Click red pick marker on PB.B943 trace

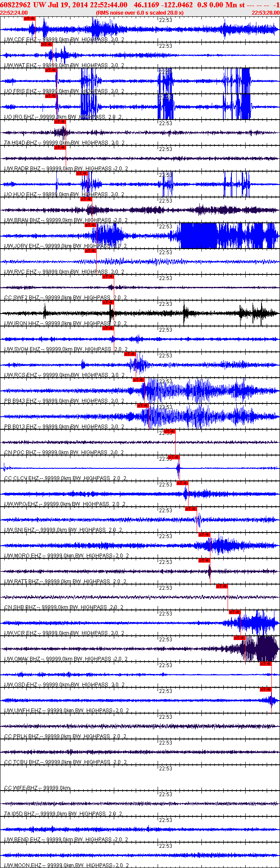[x=138, y=380]
